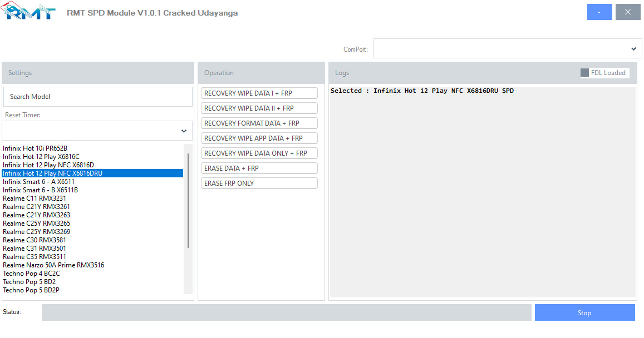Click the Search Model input field
644x338 pixels.
point(98,97)
